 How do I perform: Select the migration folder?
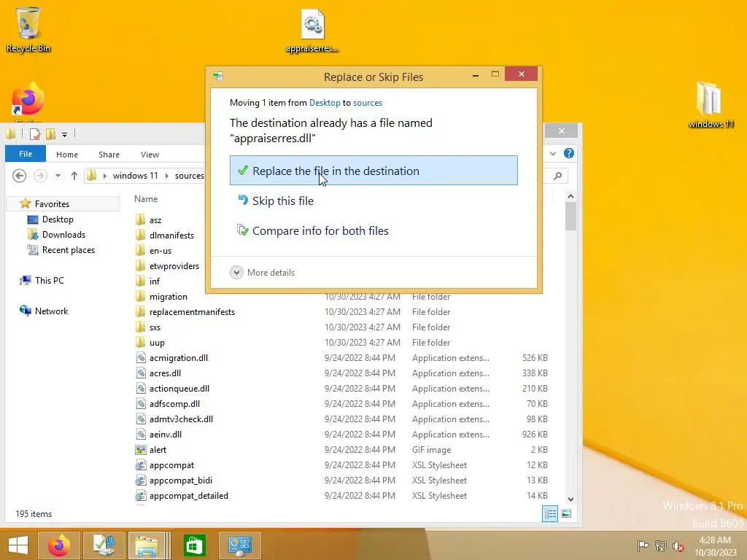click(169, 297)
